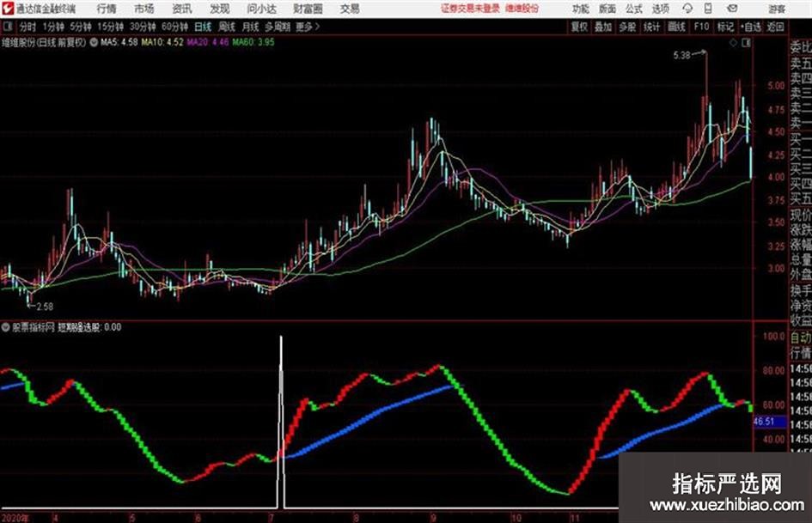The width and height of the screenshot is (812, 523).
Task: Click the 复权 toolbar button
Action: 579,27
